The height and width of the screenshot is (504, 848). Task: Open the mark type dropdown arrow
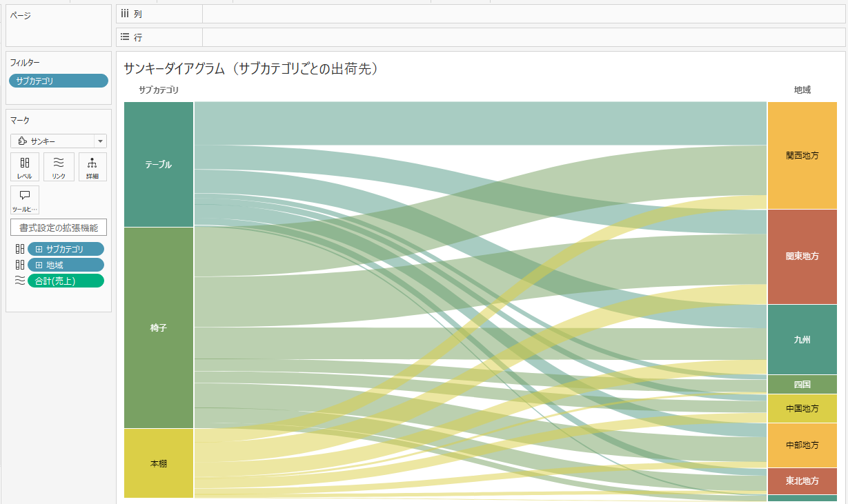click(x=101, y=141)
